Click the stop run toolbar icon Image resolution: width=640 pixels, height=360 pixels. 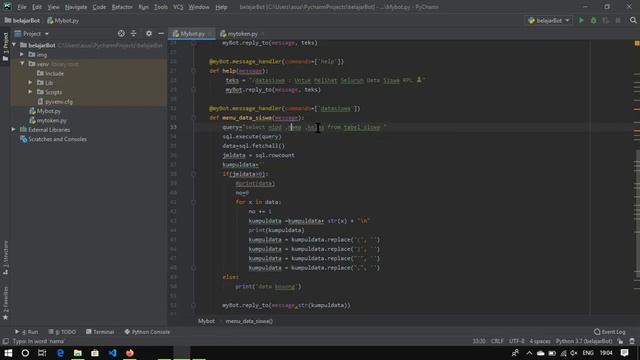coord(618,20)
